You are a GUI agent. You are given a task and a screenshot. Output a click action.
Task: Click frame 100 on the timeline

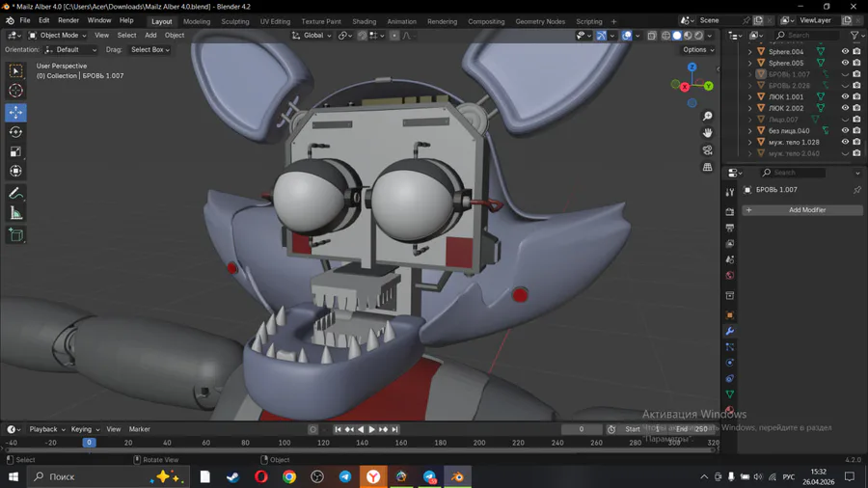point(284,443)
